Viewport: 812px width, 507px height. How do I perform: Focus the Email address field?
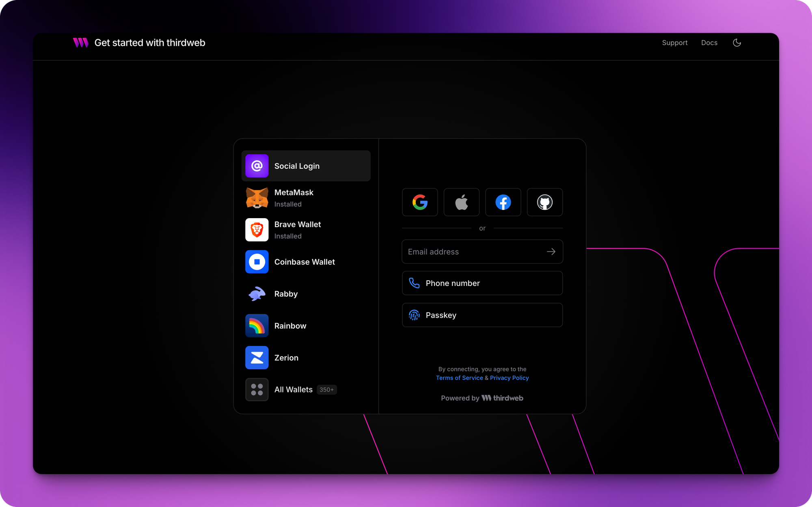pos(482,251)
